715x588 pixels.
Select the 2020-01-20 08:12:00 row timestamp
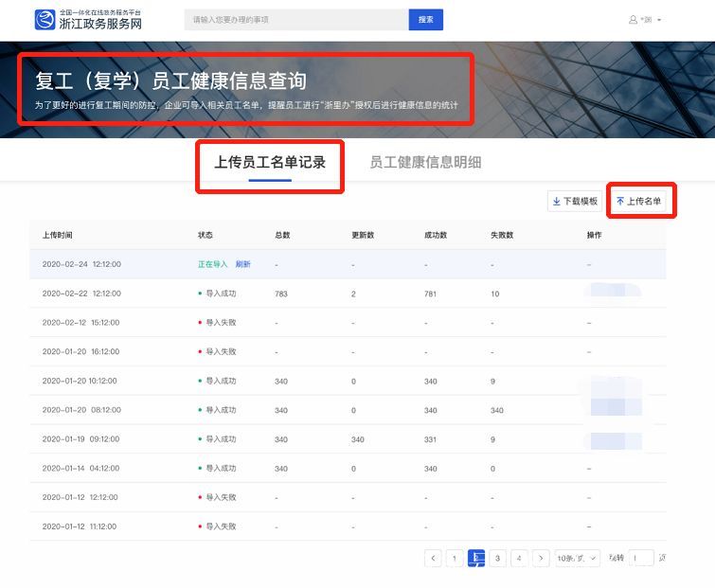(x=81, y=410)
